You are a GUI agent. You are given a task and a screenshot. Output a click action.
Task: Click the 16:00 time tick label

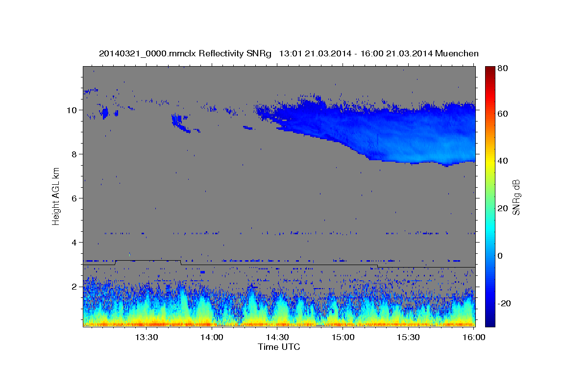(474, 337)
